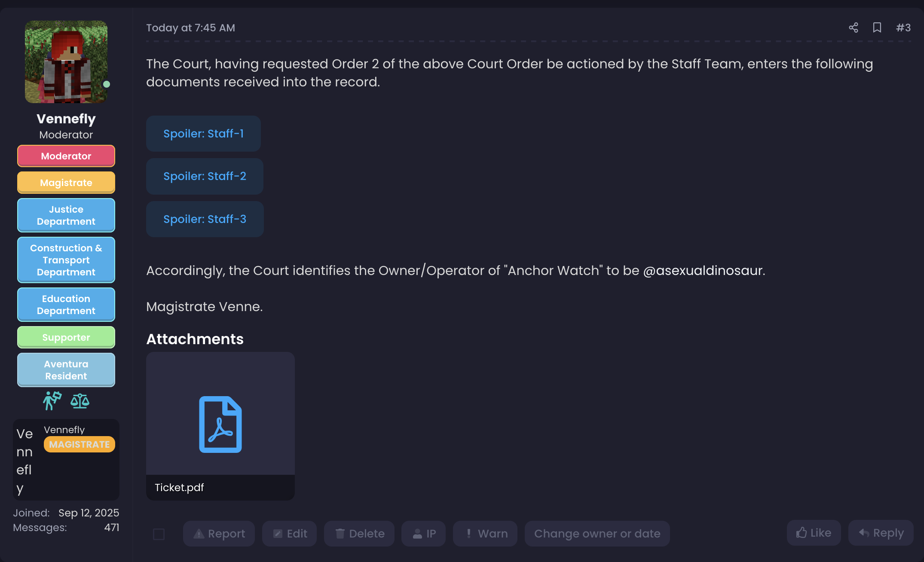Open the Ticket.pdf file icon
Screen dimensions: 924x562
[x=220, y=424]
